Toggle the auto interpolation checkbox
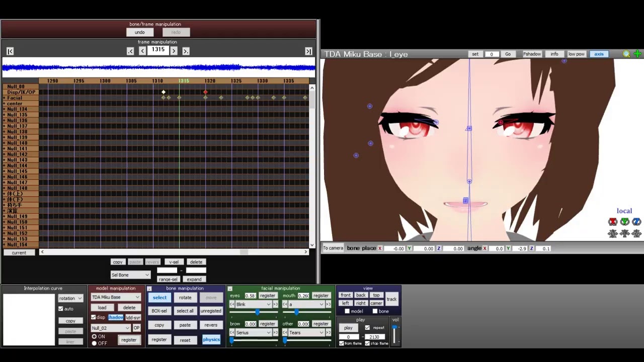This screenshot has width=644, height=362. (61, 309)
